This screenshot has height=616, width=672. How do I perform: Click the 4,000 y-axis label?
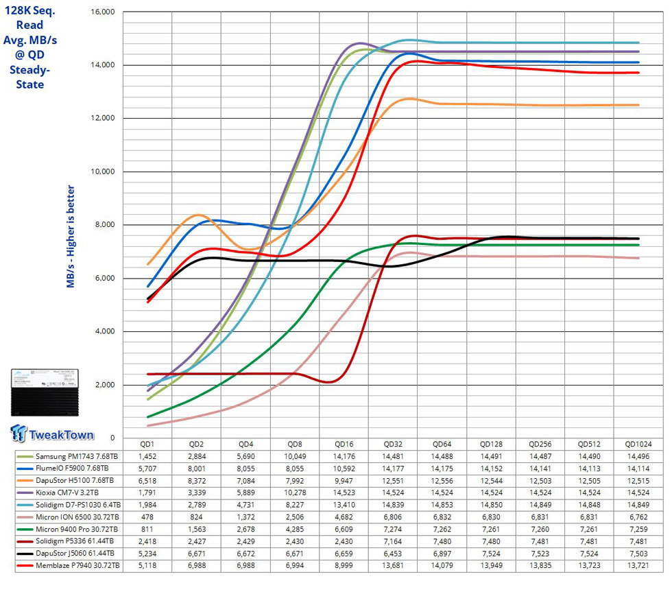click(105, 331)
